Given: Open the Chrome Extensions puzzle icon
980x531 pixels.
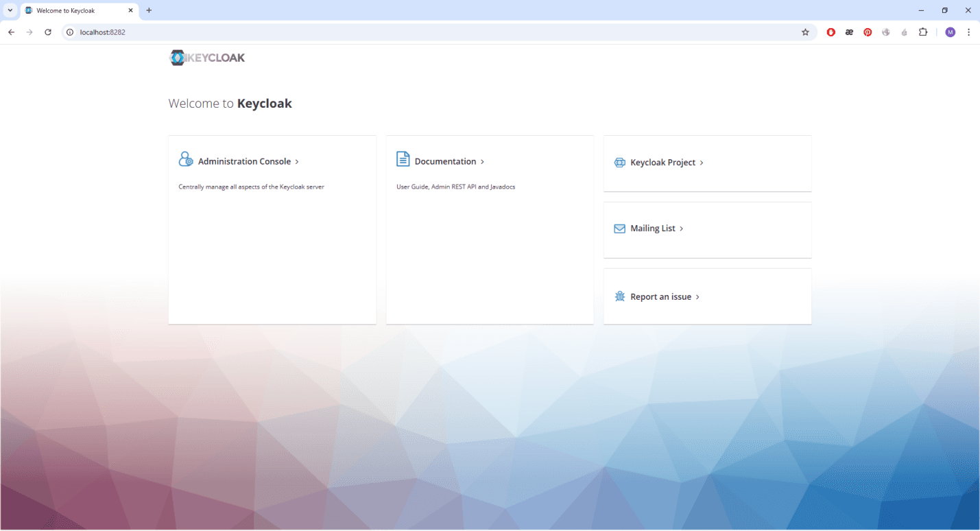Looking at the screenshot, I should tap(923, 32).
